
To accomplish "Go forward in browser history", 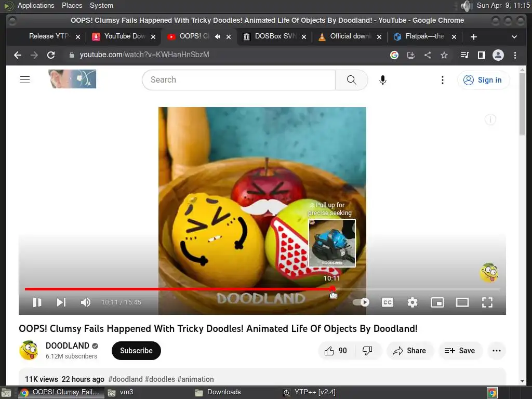I will (x=34, y=55).
